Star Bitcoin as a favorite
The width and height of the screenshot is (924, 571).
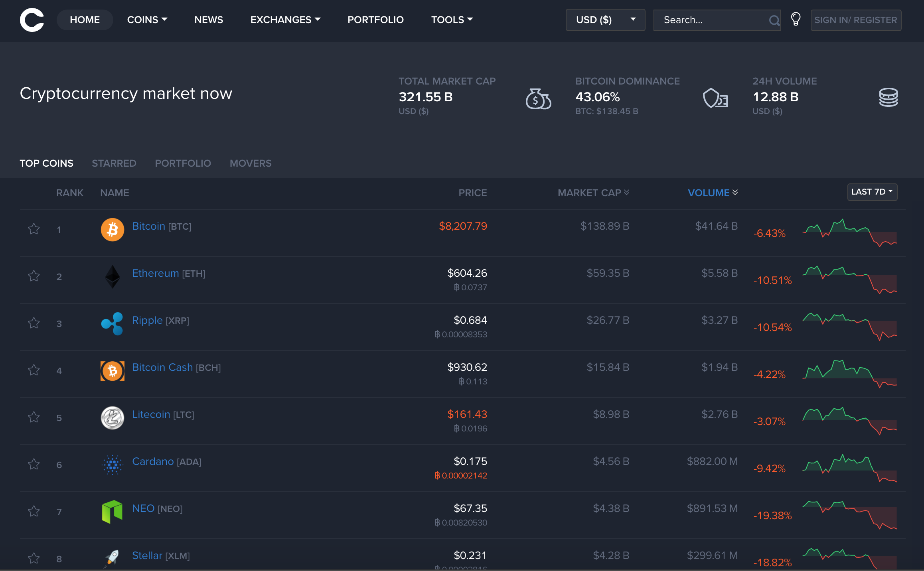[x=34, y=229]
